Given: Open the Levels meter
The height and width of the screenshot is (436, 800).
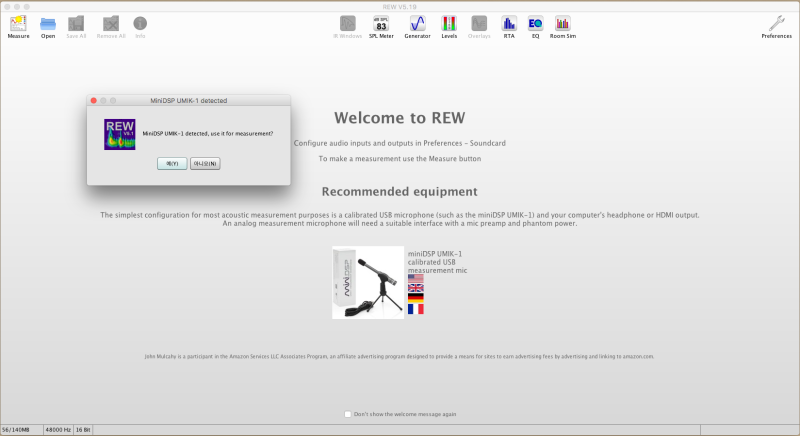Looking at the screenshot, I should click(x=449, y=23).
